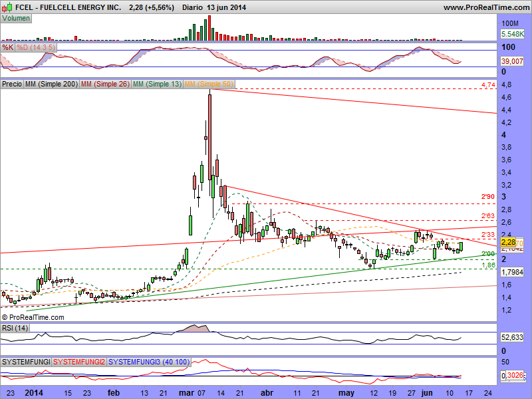The width and height of the screenshot is (532, 399).
Task: Click the 24 date label on time axis
Action: (x=489, y=393)
